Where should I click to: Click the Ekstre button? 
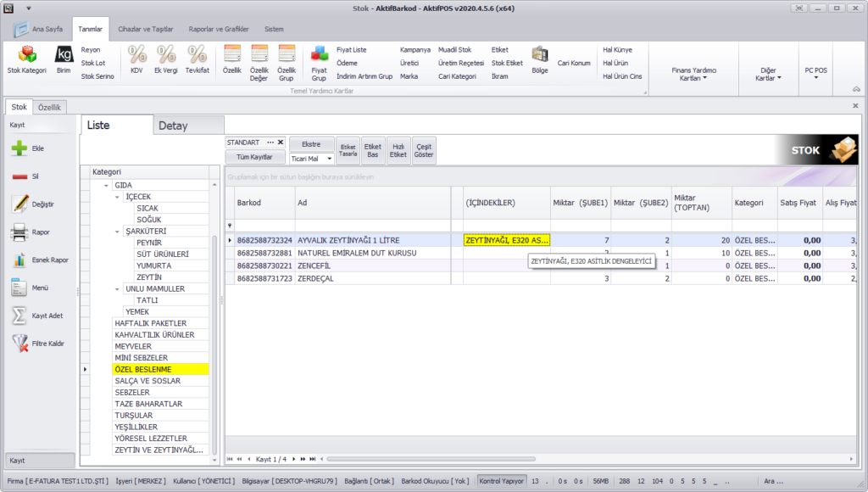click(x=311, y=144)
